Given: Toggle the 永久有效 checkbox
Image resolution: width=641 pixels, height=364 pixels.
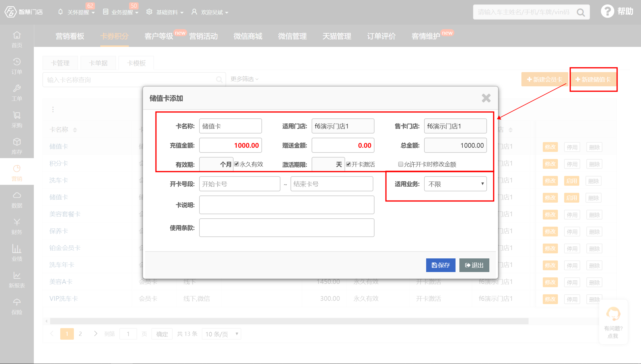Looking at the screenshot, I should 237,164.
